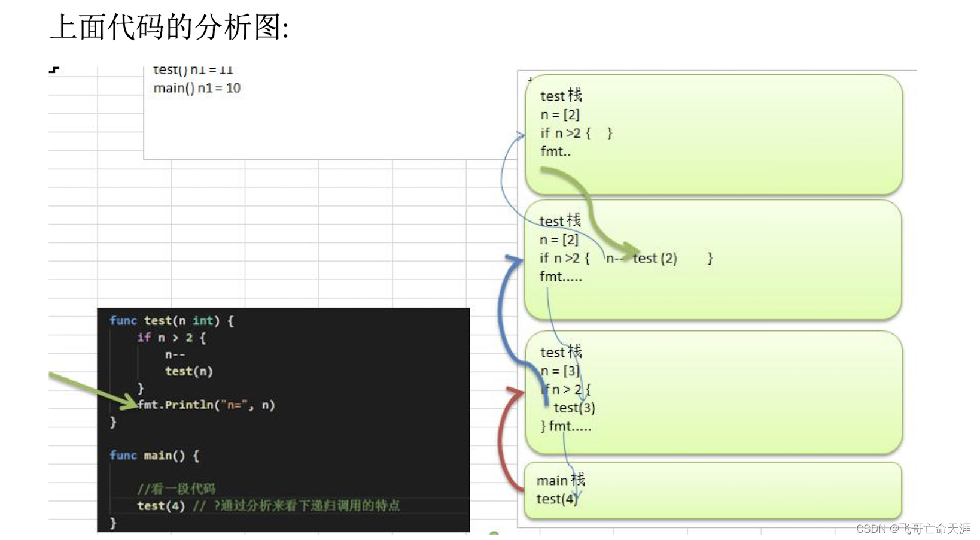Click 'test(4)' inside the main stack box
This screenshot has width=980, height=540.
(x=556, y=499)
